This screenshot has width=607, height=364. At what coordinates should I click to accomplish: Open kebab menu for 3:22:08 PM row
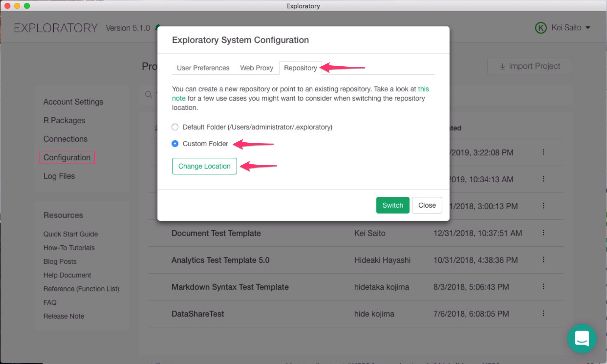[543, 152]
